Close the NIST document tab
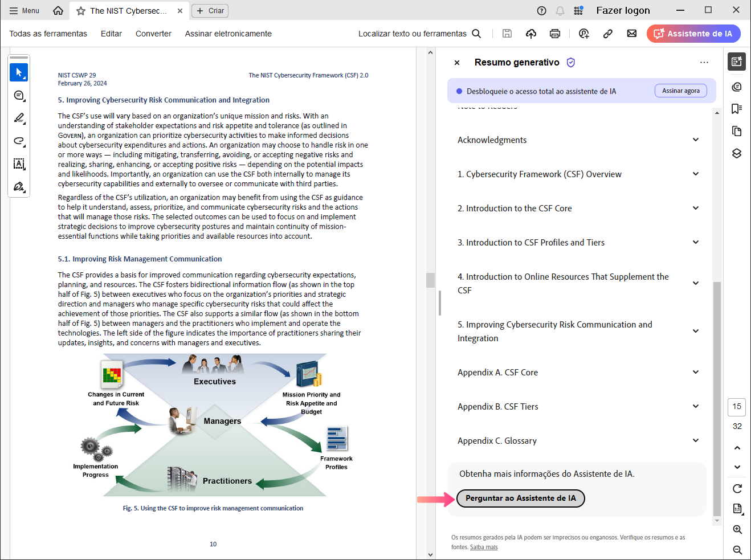 coord(180,11)
